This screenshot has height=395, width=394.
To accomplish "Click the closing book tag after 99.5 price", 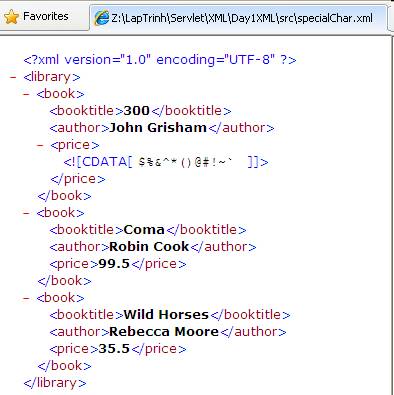I will (x=64, y=281).
